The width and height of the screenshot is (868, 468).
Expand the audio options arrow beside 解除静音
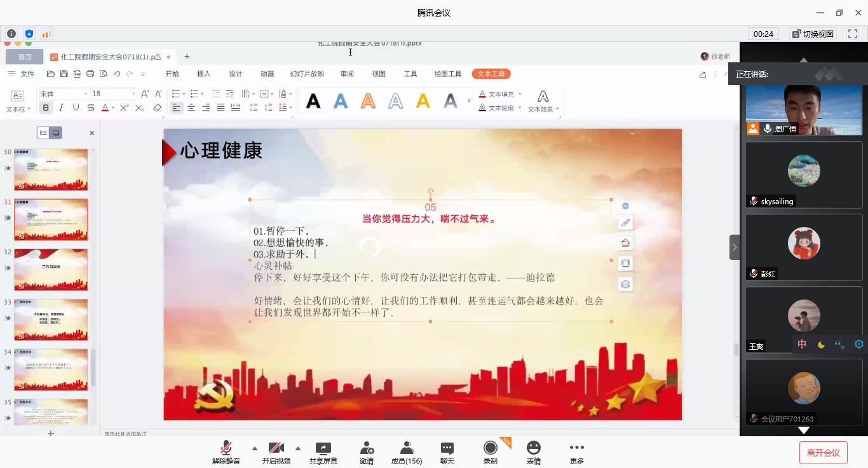(x=255, y=448)
